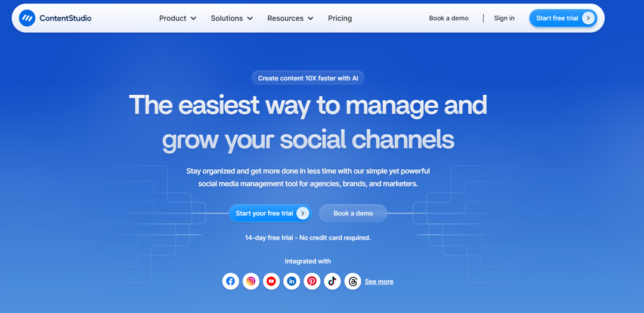
Task: Click the hero Book a demo button
Action: (353, 213)
